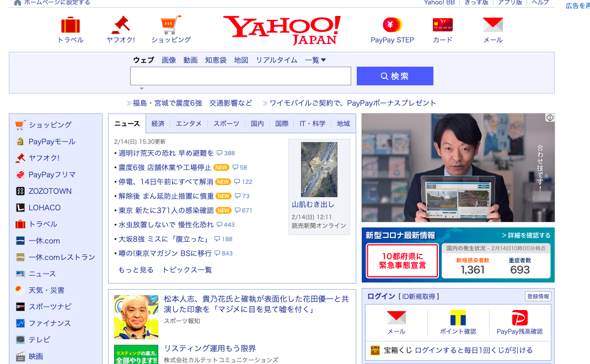Screen dimensions: 590x364
Task: Click the ad info icon on banner
Action: coord(550,118)
